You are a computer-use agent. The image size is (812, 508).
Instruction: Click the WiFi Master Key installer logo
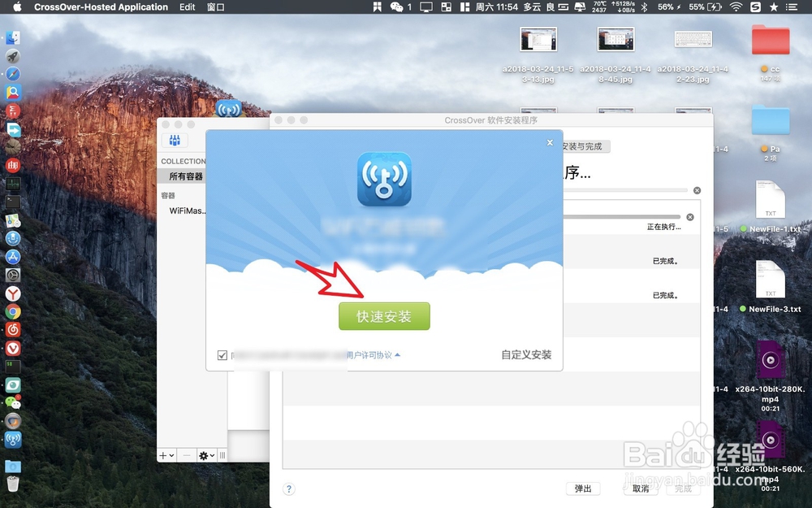pos(384,179)
